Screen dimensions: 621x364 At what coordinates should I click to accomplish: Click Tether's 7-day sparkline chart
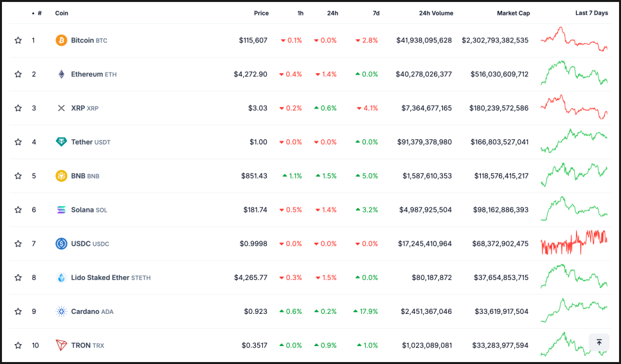(x=574, y=141)
